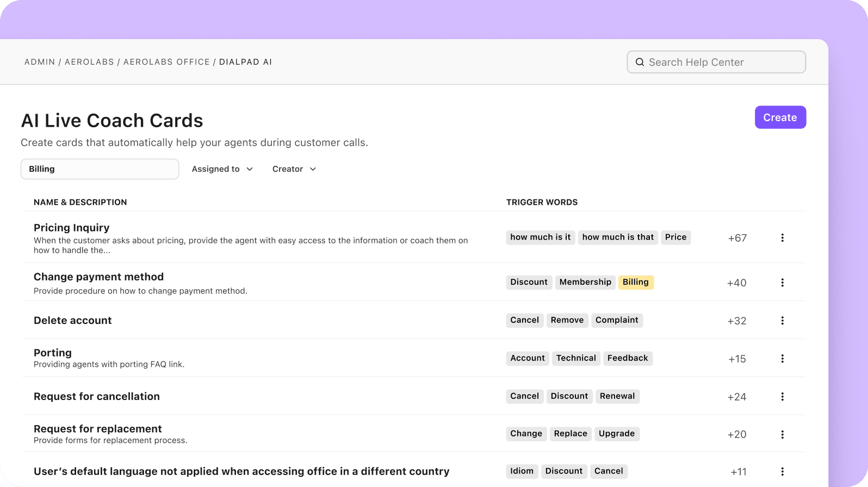Click the Price trigger tag
The height and width of the screenshot is (487, 868).
tap(675, 238)
